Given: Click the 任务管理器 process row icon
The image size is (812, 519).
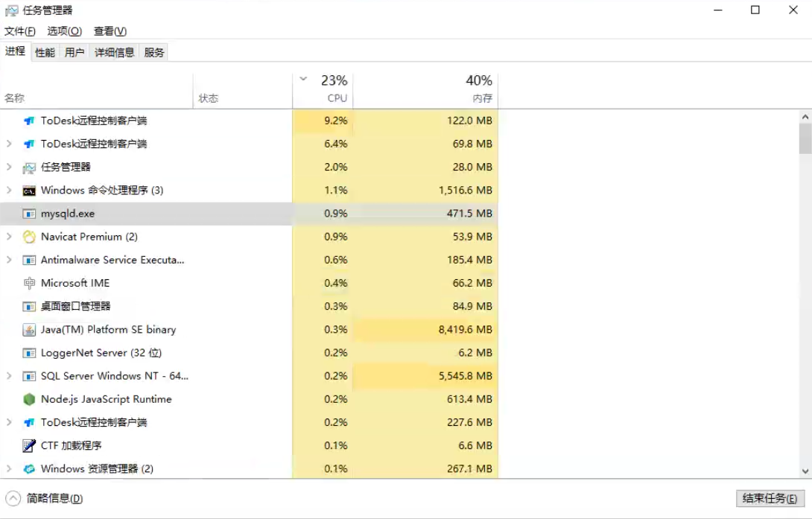Looking at the screenshot, I should coord(30,167).
